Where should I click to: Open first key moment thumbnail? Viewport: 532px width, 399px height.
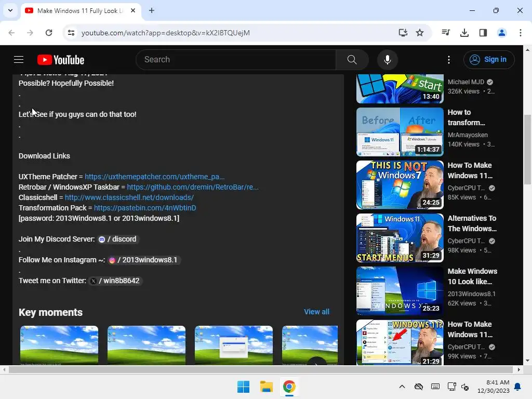tap(59, 345)
